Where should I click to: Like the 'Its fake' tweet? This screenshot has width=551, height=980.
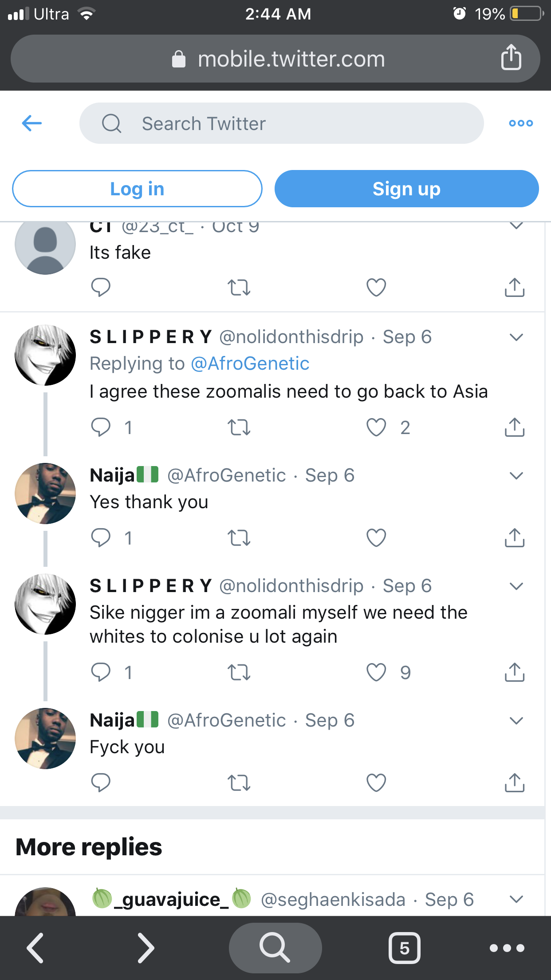(x=376, y=287)
